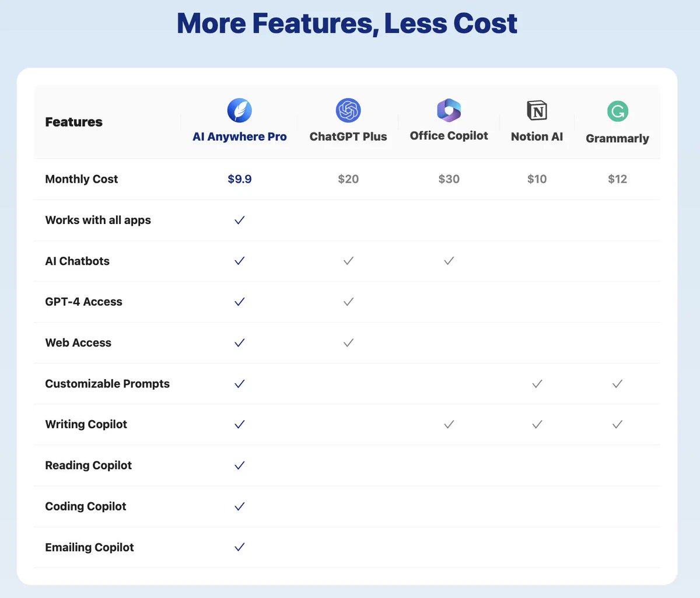Click Notion AI checkmark for Customizable Prompts
Image resolution: width=700 pixels, height=598 pixels.
tap(537, 384)
